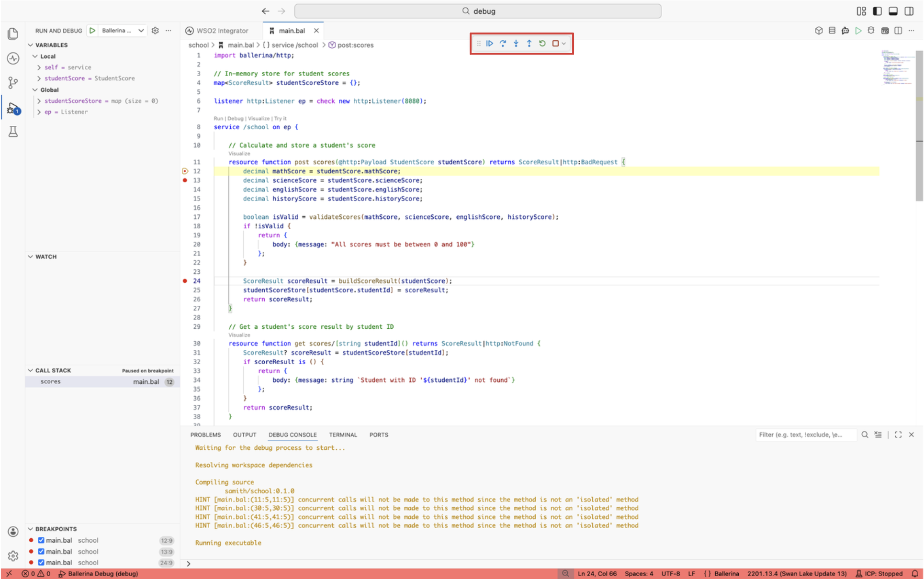Image resolution: width=924 pixels, height=579 pixels.
Task: Open launch.json settings gear in debug header
Action: [x=155, y=31]
